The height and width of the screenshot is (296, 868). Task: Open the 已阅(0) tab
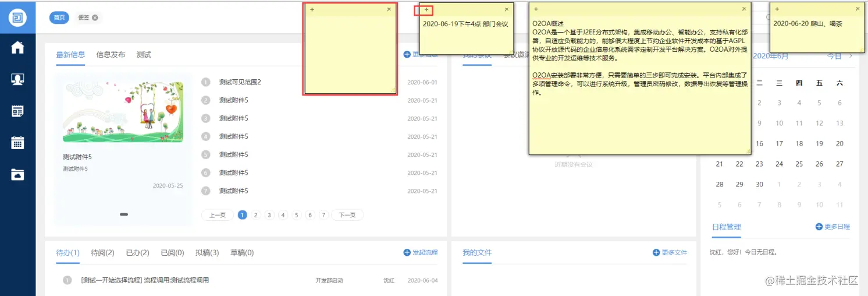coord(172,253)
